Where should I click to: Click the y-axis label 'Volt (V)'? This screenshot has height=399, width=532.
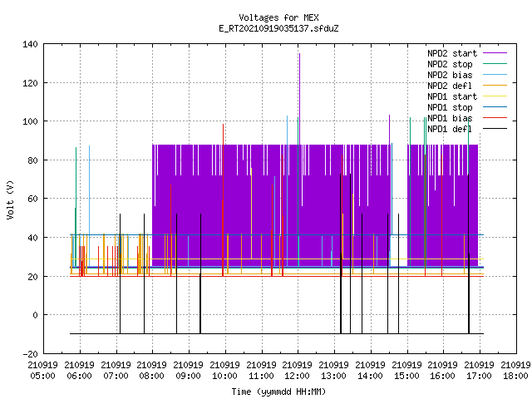pos(10,199)
